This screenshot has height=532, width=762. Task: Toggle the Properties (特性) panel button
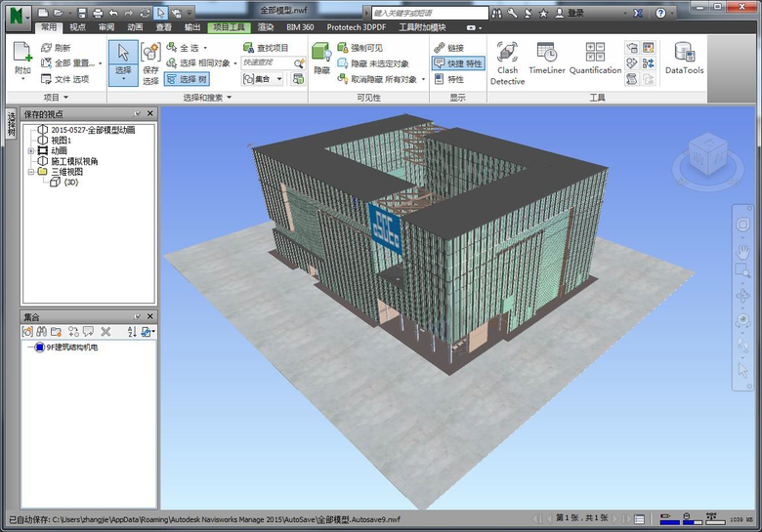point(449,78)
